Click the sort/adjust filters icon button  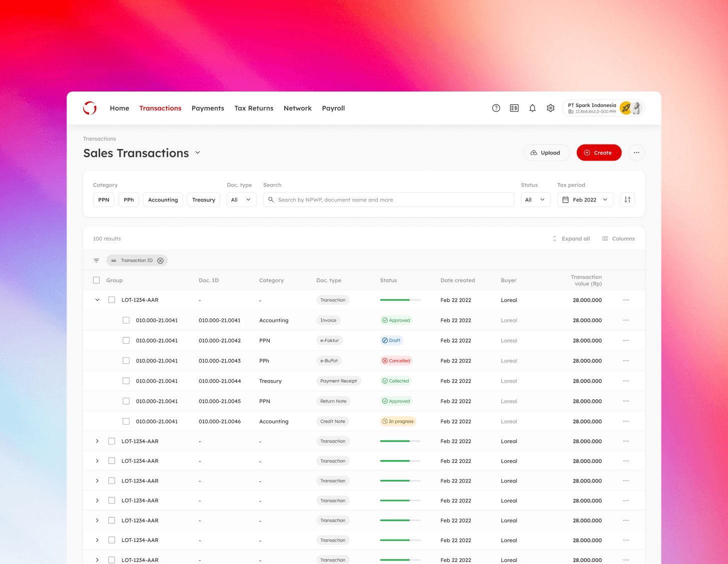pyautogui.click(x=627, y=199)
